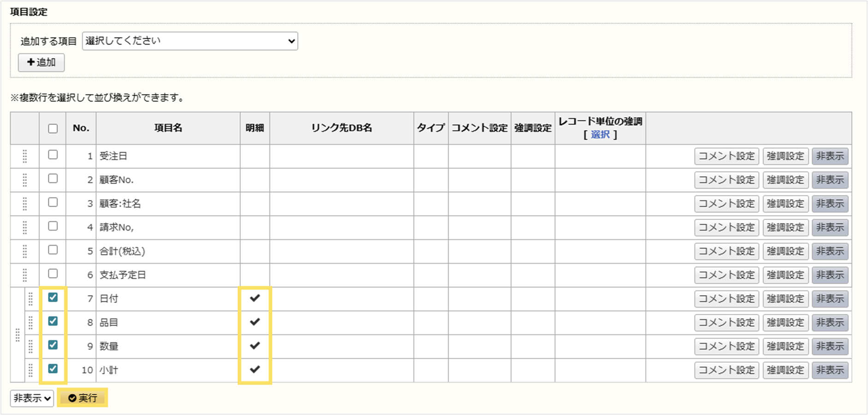Open the 追加する項目 dropdown

[x=190, y=41]
